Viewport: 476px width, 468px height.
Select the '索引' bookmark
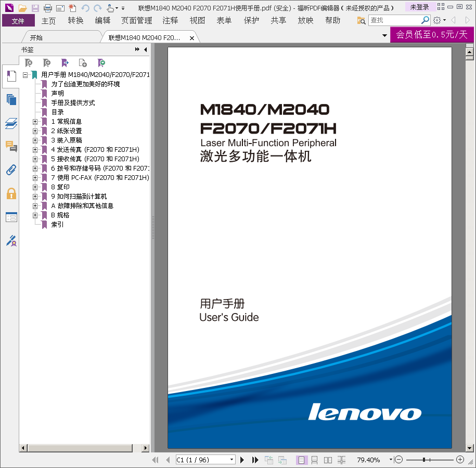tap(57, 225)
